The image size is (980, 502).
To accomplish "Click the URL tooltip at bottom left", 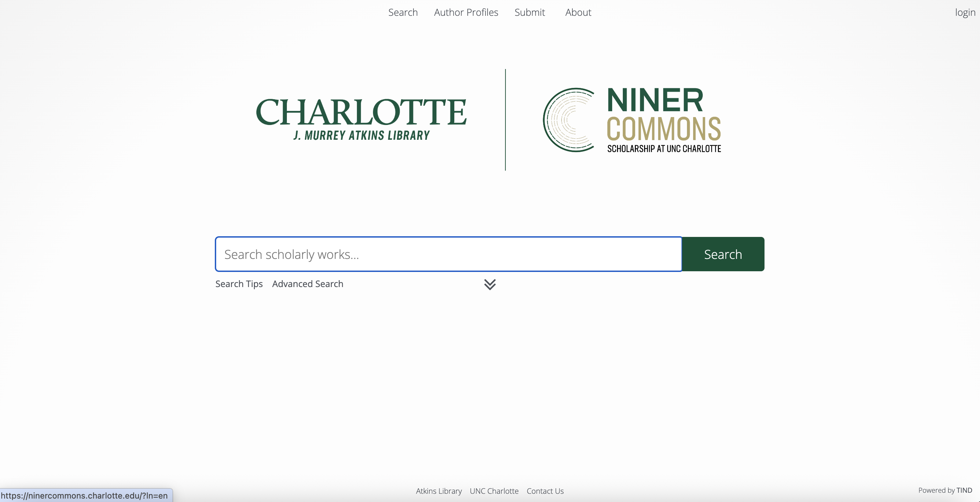I will (x=84, y=495).
